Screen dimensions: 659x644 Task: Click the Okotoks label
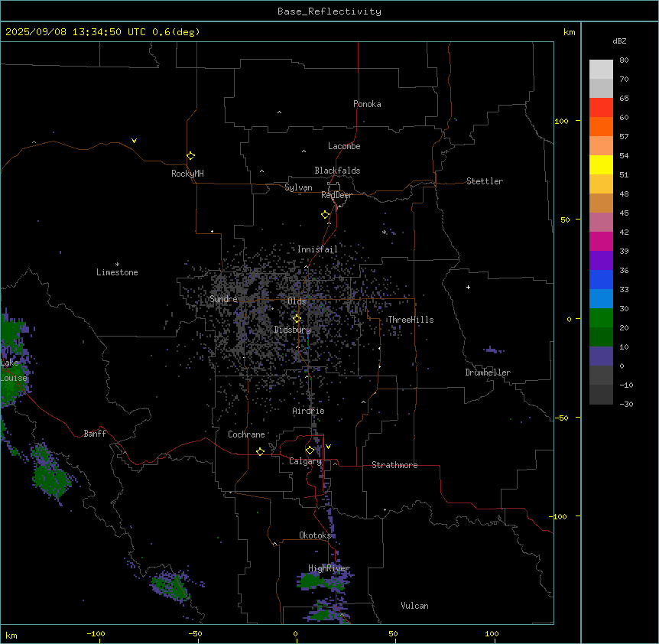(315, 535)
